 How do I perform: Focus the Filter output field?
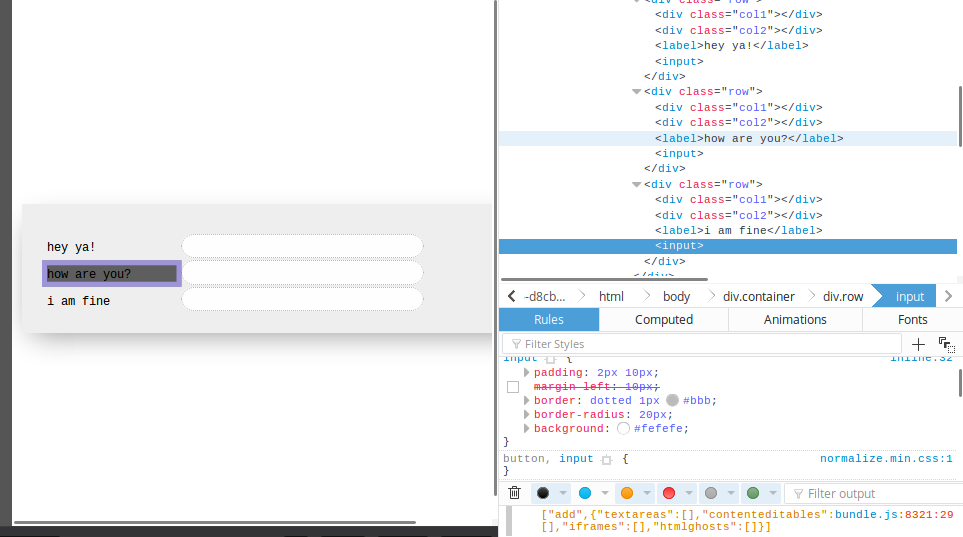[x=874, y=493]
